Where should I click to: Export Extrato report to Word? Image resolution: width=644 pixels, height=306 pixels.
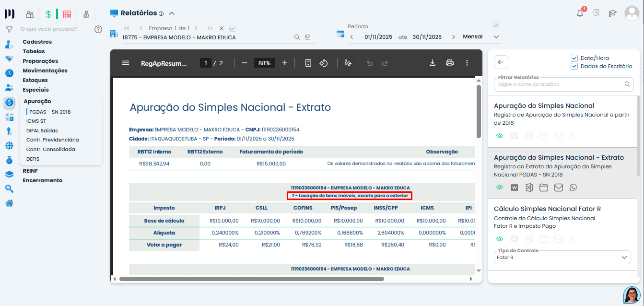[515, 188]
